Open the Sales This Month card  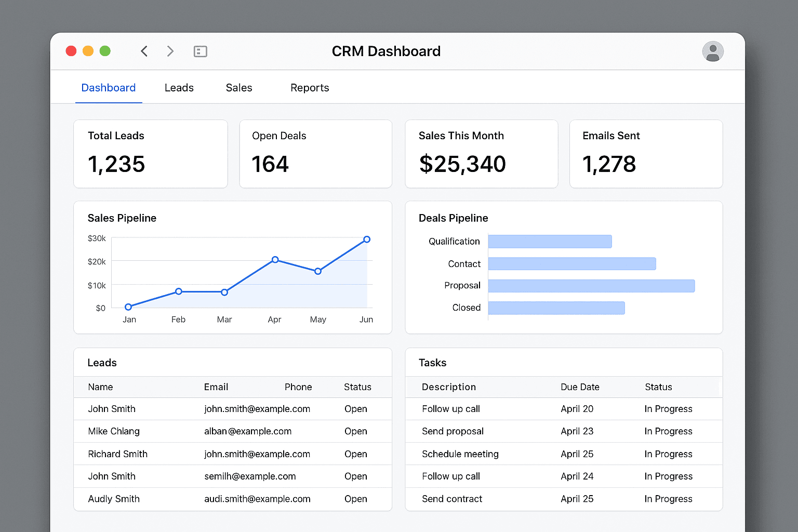(x=481, y=154)
